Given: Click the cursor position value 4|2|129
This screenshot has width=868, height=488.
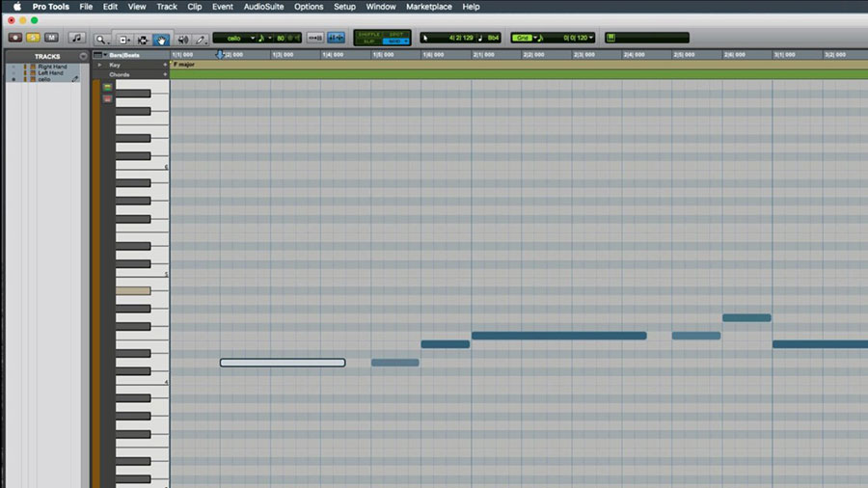Looking at the screenshot, I should pos(461,38).
